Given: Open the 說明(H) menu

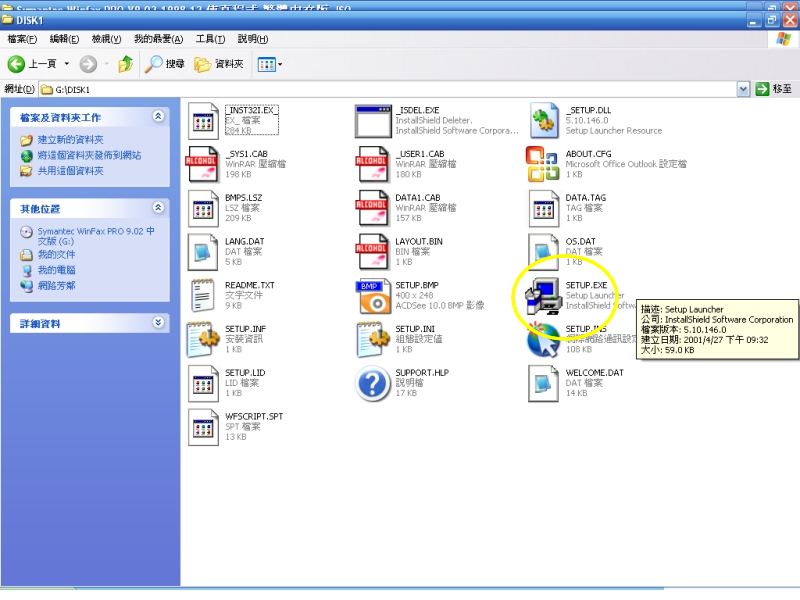Looking at the screenshot, I should click(x=253, y=39).
